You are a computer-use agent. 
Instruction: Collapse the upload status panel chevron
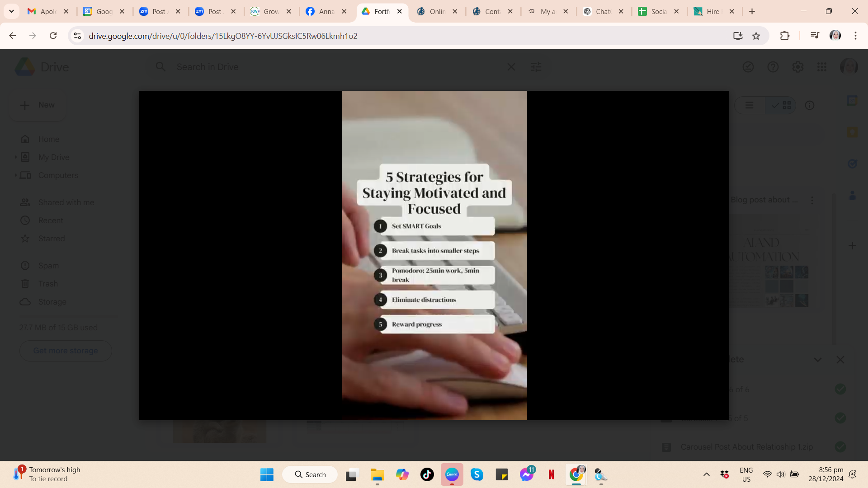pyautogui.click(x=817, y=360)
